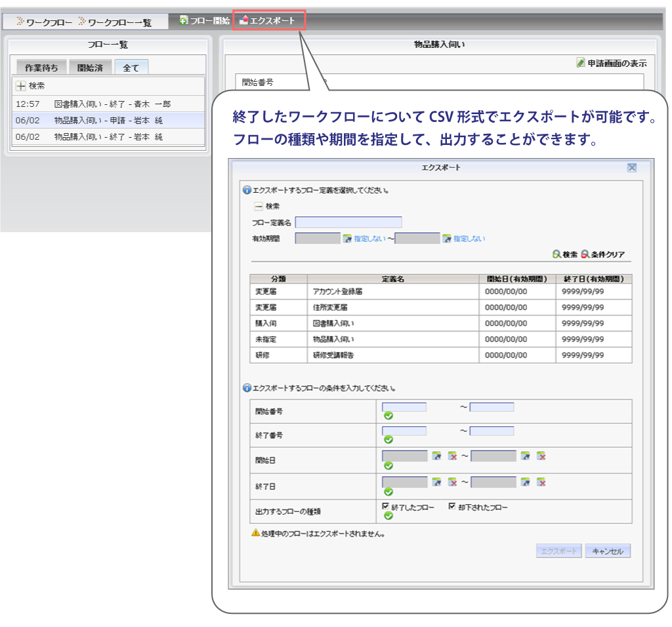
Task: Click the 開始番号 to input field
Action: 492,407
